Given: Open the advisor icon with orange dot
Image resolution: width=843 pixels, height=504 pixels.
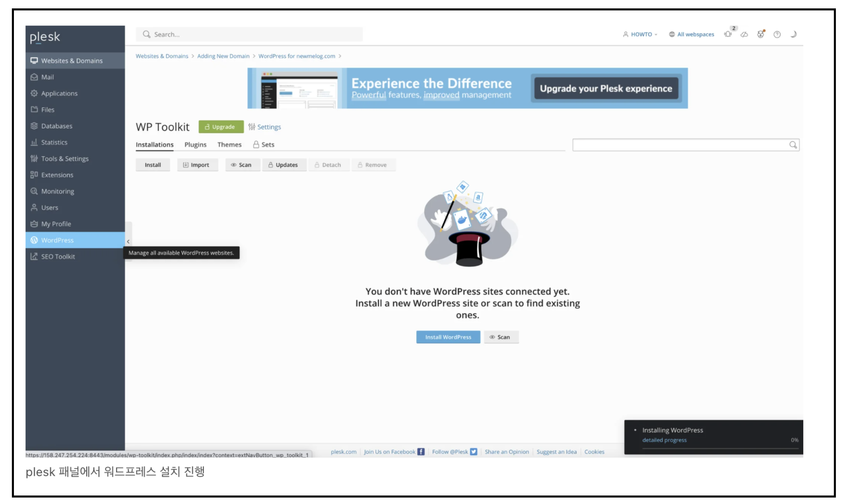Looking at the screenshot, I should pos(760,34).
